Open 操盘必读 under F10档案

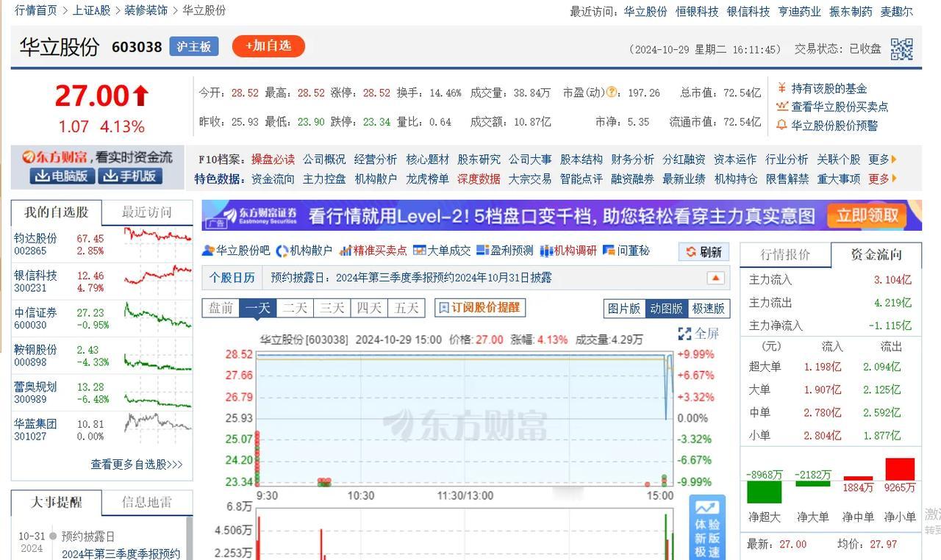point(273,159)
